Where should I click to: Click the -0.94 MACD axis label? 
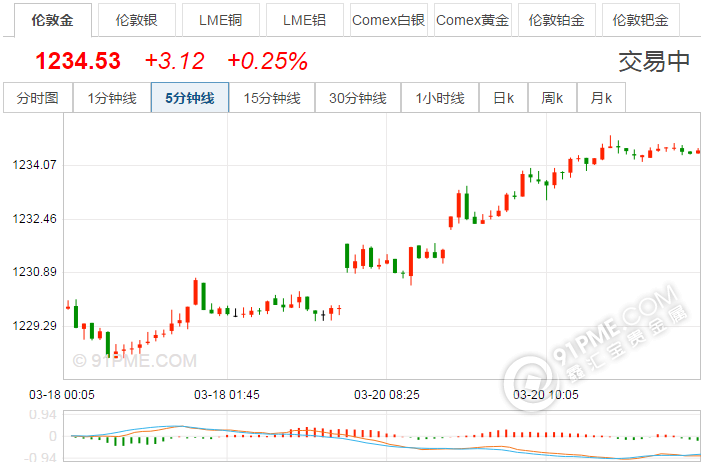(40, 458)
